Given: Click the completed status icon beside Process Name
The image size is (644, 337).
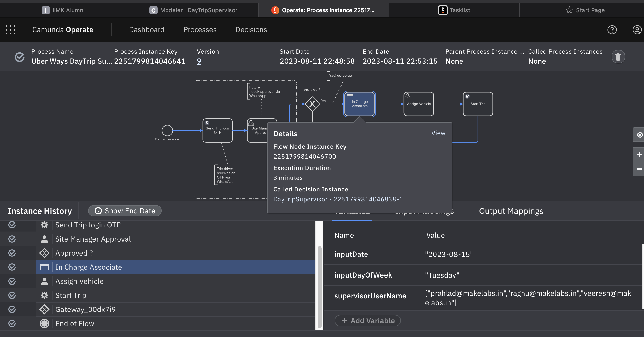Looking at the screenshot, I should [x=20, y=57].
